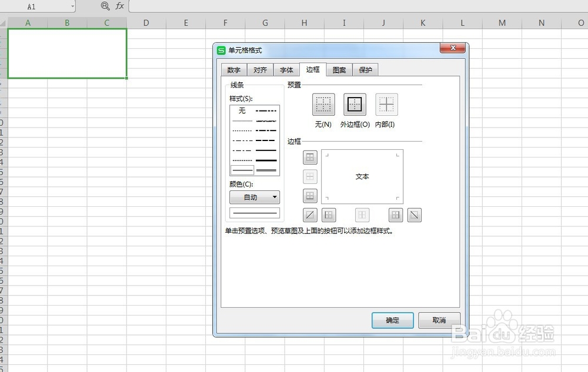Select column H header
Image resolution: width=588 pixels, height=372 pixels.
point(305,23)
